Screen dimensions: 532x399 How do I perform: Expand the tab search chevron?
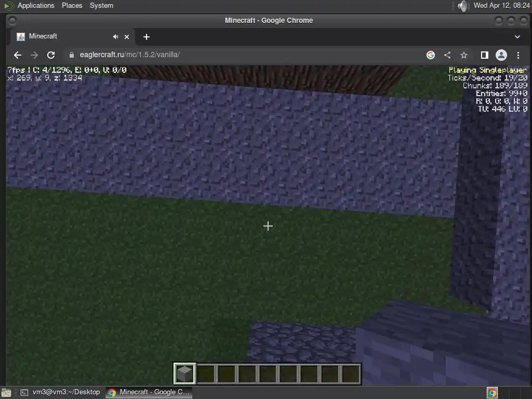517,37
